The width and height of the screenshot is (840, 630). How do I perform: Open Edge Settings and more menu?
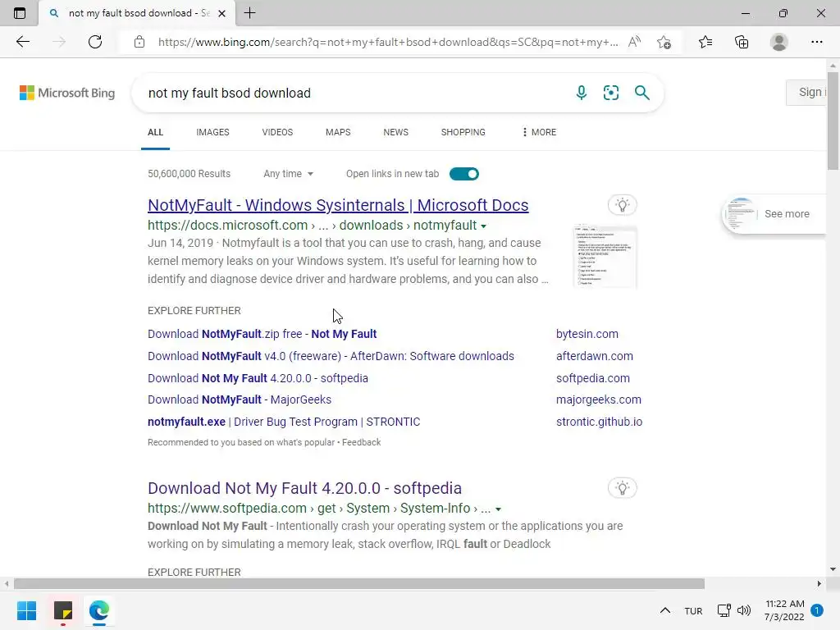click(x=816, y=42)
